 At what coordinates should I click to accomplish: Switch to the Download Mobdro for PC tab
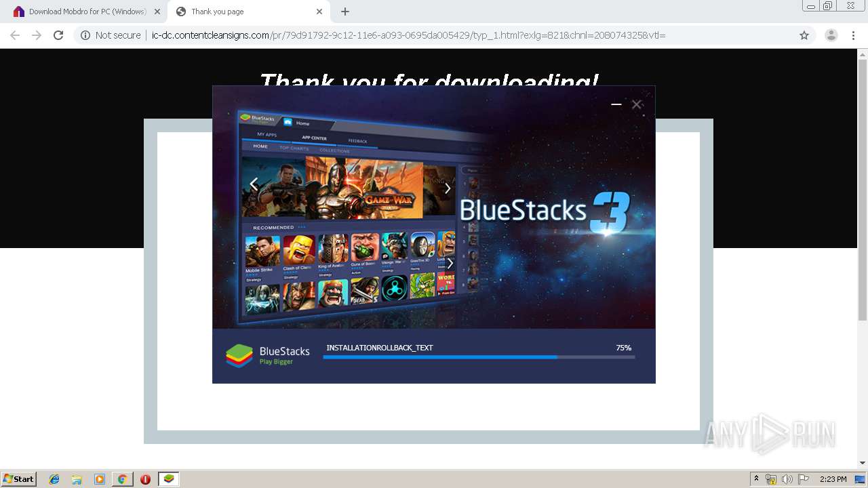(x=87, y=12)
